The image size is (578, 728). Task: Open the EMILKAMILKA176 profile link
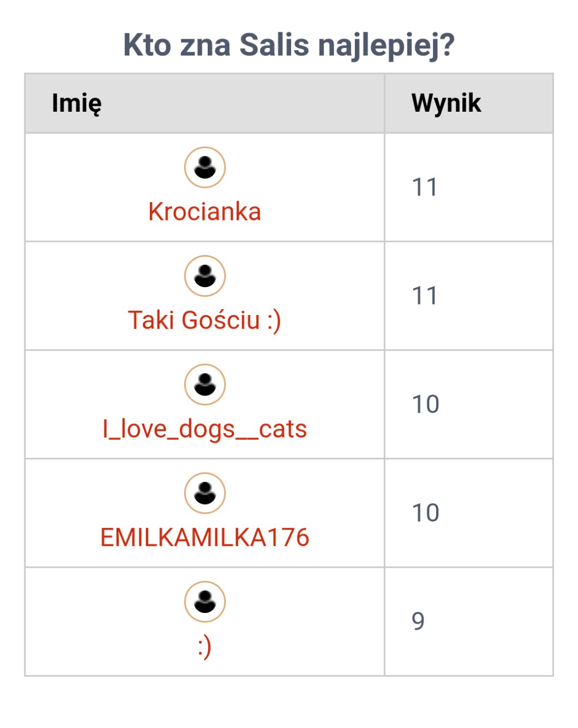pos(204,537)
